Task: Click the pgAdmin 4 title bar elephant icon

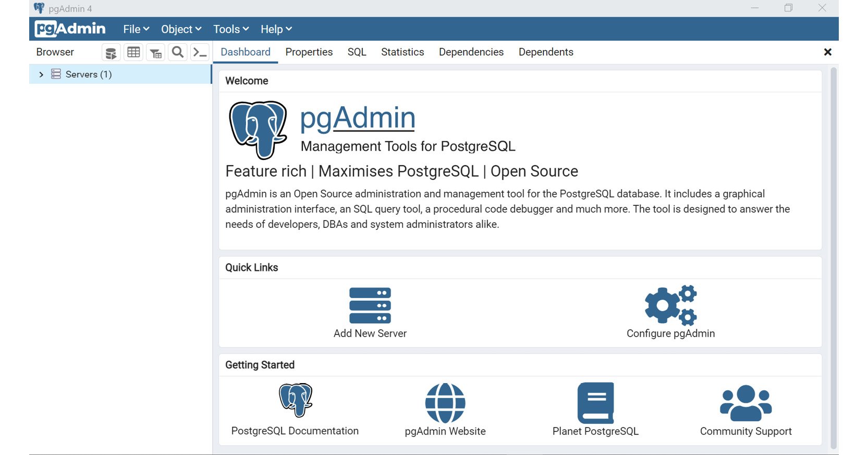Action: (x=39, y=8)
